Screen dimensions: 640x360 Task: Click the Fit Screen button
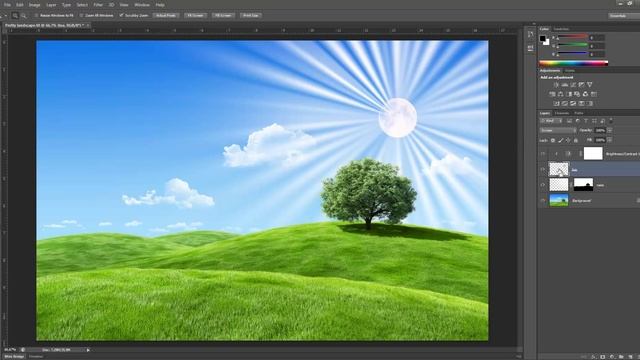[195, 16]
